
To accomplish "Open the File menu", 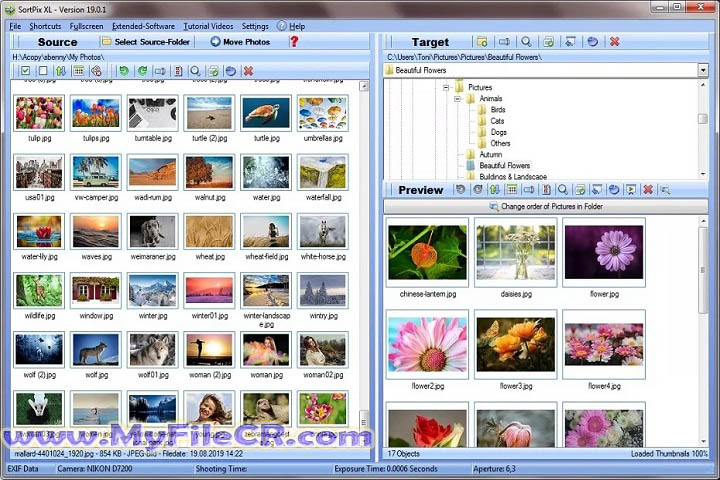I will [15, 26].
